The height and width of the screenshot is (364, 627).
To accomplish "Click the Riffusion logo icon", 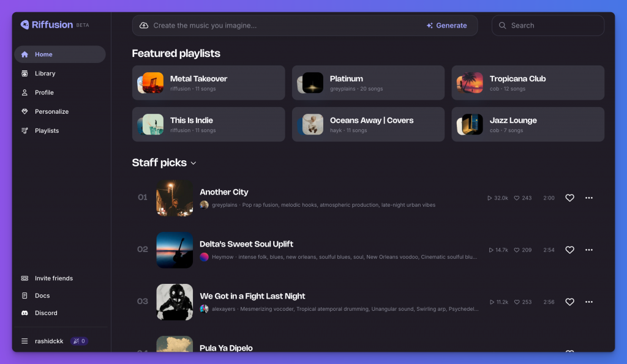I will coord(24,24).
